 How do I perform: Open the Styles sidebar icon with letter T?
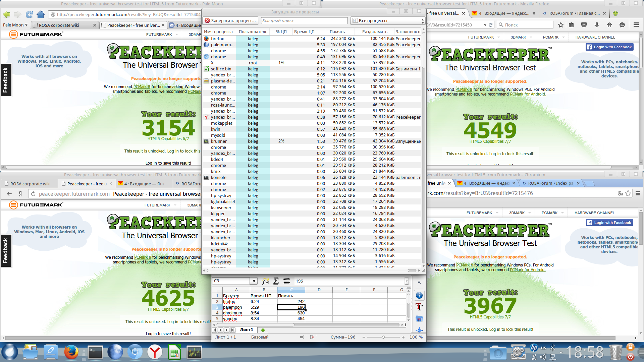(x=419, y=307)
